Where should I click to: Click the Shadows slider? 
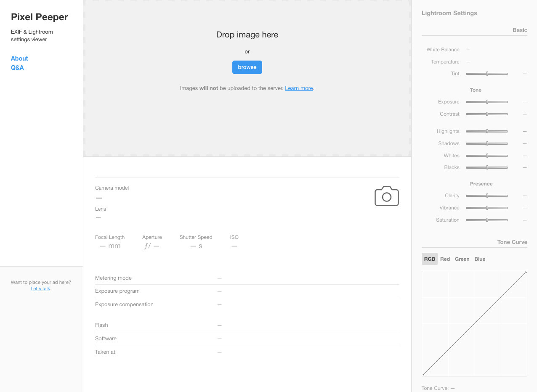[x=487, y=143]
